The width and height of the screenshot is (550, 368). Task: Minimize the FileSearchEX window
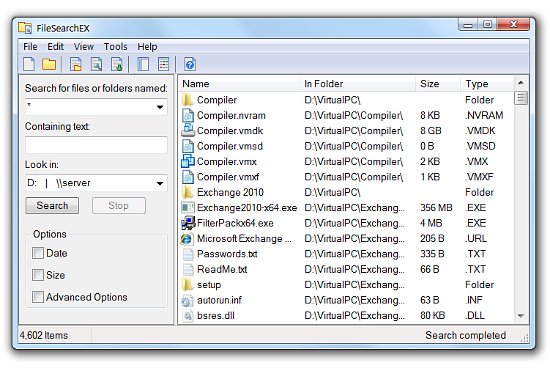click(468, 25)
